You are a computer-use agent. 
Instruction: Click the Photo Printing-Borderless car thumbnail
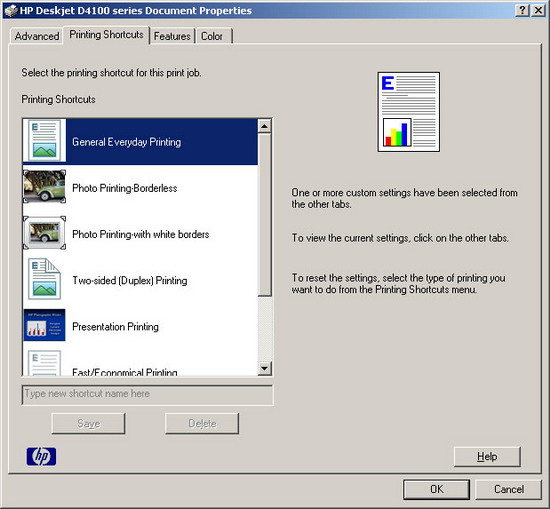tap(44, 187)
